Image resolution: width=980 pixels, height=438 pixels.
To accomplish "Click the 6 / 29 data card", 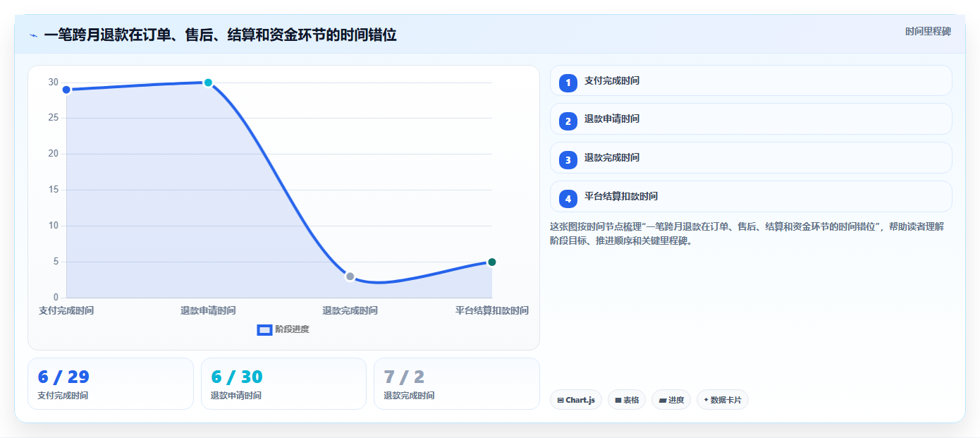I will [x=111, y=384].
